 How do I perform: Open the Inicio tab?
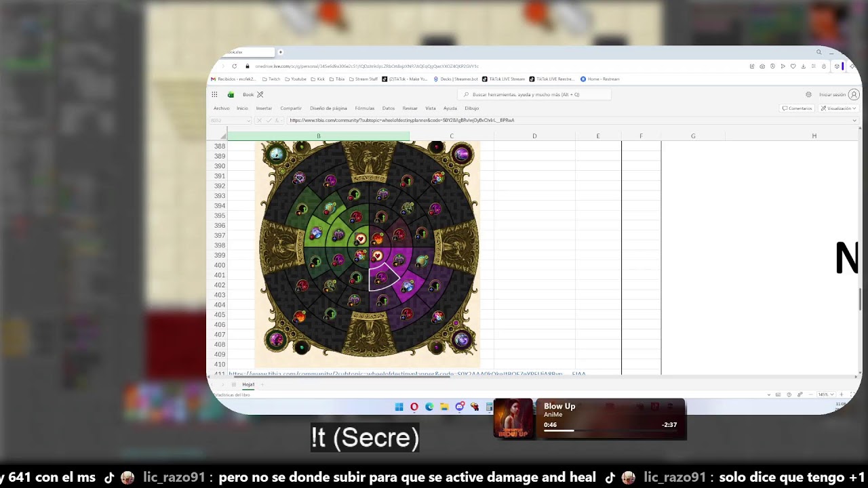click(242, 108)
